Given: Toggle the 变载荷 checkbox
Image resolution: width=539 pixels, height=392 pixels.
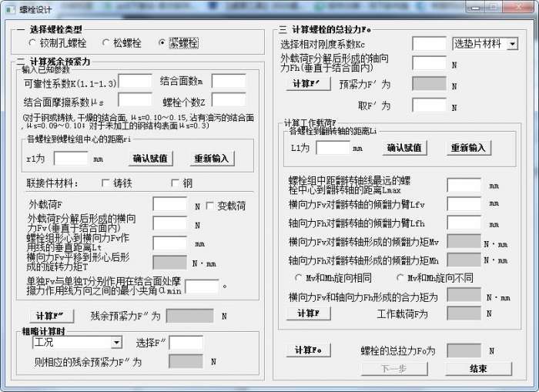Looking at the screenshot, I should point(226,206).
